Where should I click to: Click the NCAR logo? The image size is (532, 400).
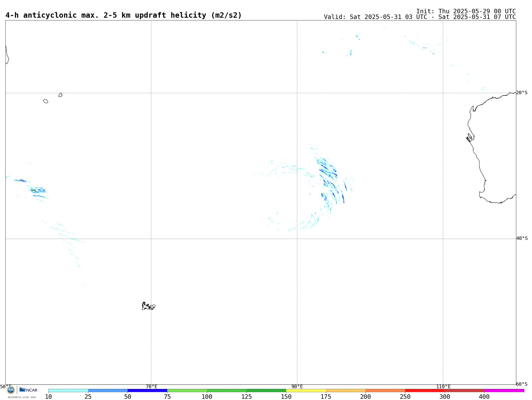pyautogui.click(x=28, y=390)
